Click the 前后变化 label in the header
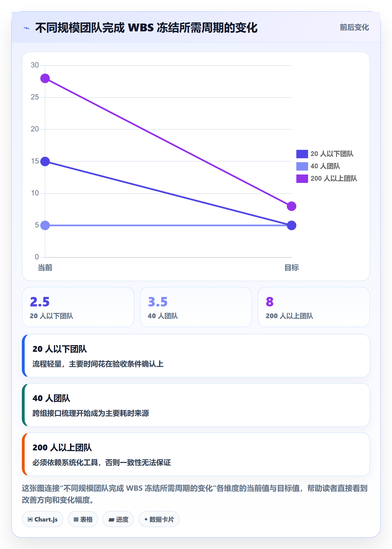The width and height of the screenshot is (392, 549). pos(354,27)
